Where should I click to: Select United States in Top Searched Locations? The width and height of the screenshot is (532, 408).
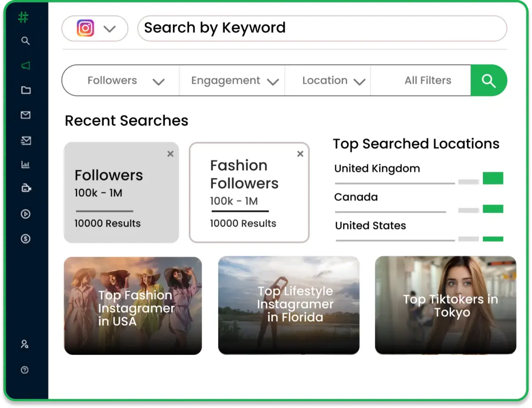click(371, 225)
